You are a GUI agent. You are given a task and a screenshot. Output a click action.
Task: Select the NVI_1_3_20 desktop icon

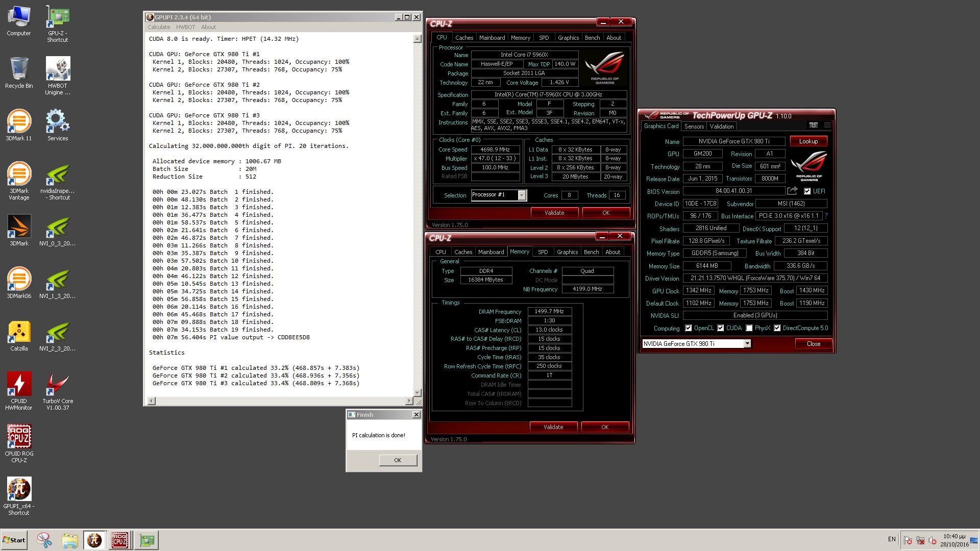[x=58, y=283]
